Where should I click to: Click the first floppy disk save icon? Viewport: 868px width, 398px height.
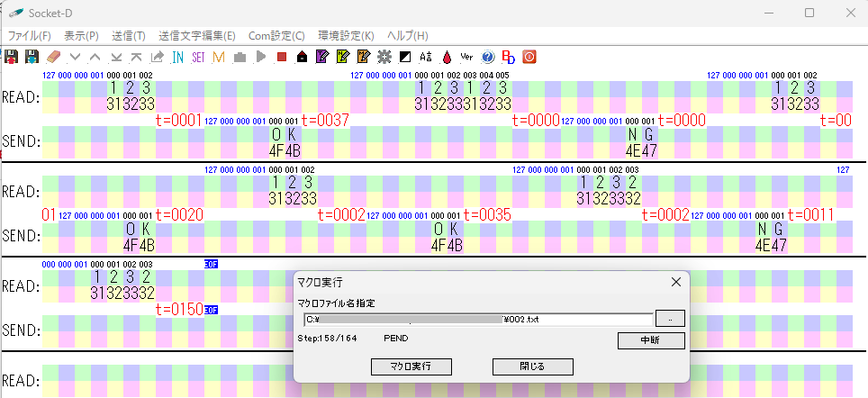point(12,57)
